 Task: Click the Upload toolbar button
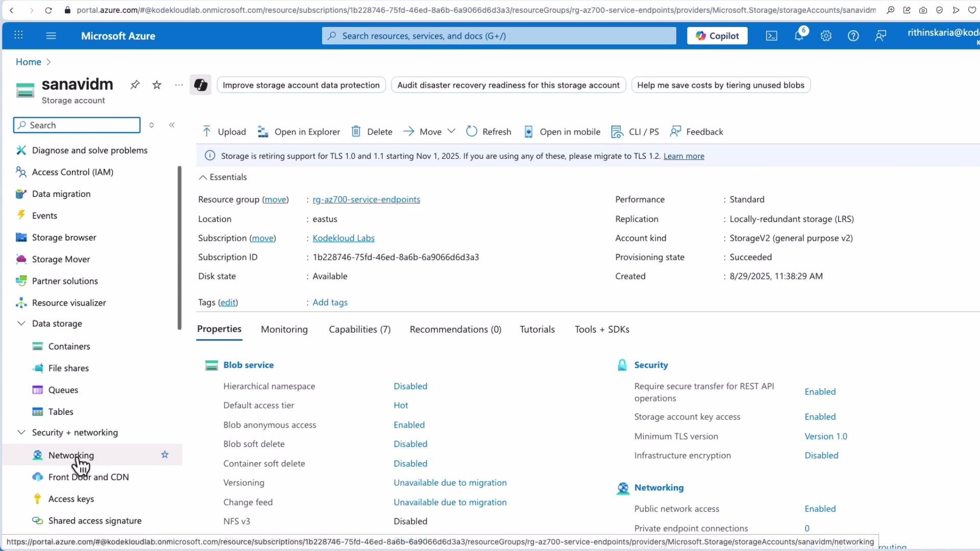(x=224, y=132)
